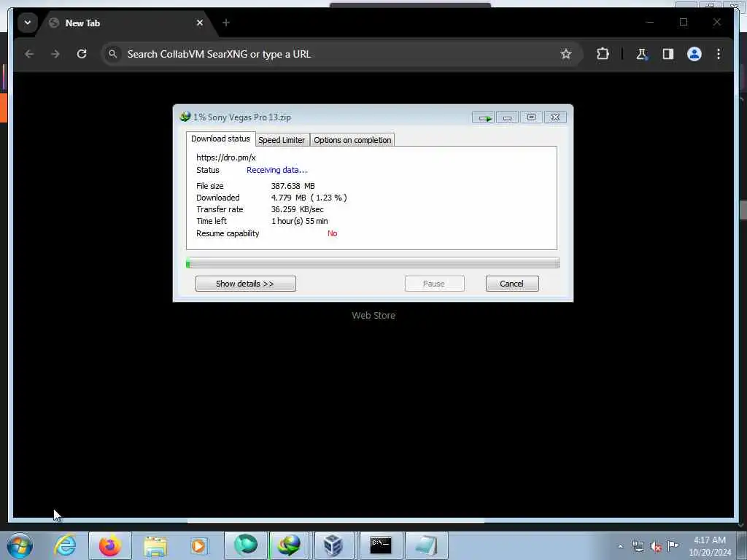Close the Chrome window
Viewport: 747px width, 560px height.
717,23
